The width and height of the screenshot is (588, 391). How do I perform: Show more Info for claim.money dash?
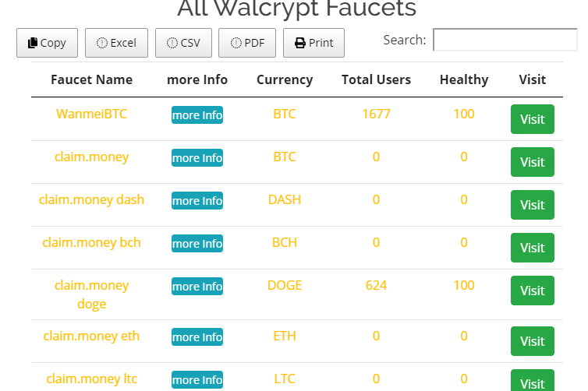pyautogui.click(x=197, y=201)
